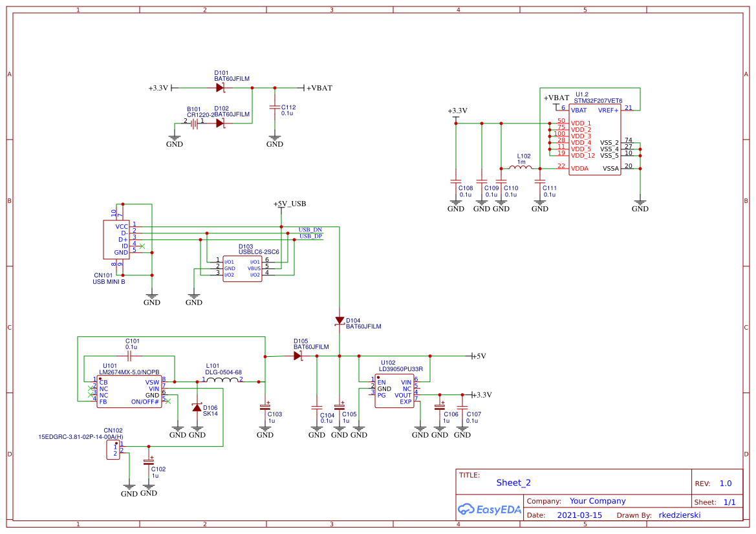Screen dimensions: 756x534
Task: Select the Sheet_2 title text
Action: click(x=513, y=483)
